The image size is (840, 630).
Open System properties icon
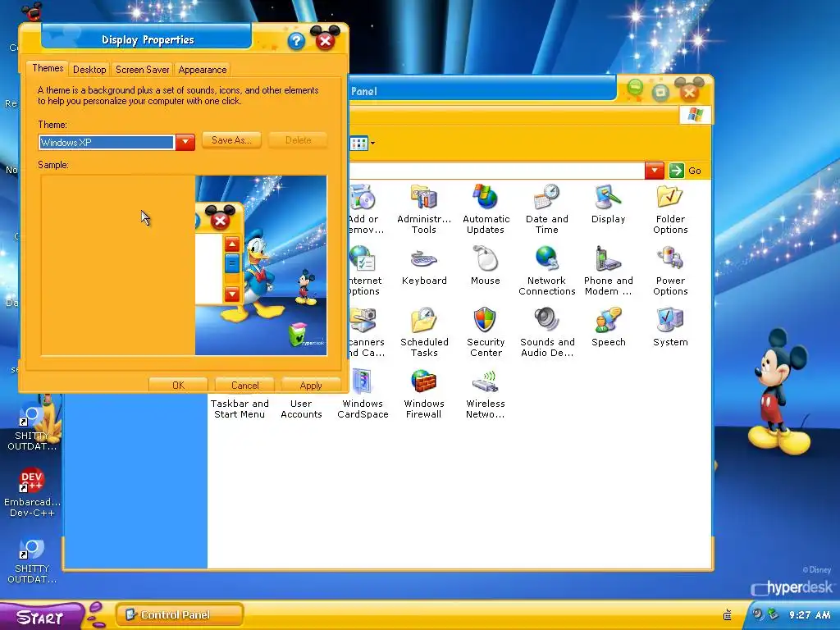pyautogui.click(x=670, y=326)
